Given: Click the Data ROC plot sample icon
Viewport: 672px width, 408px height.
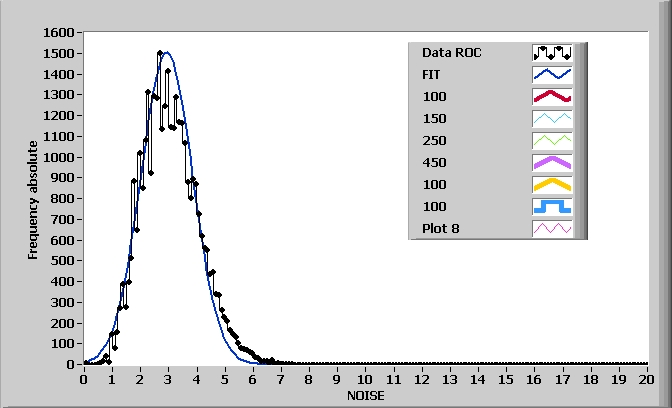Looking at the screenshot, I should point(551,52).
